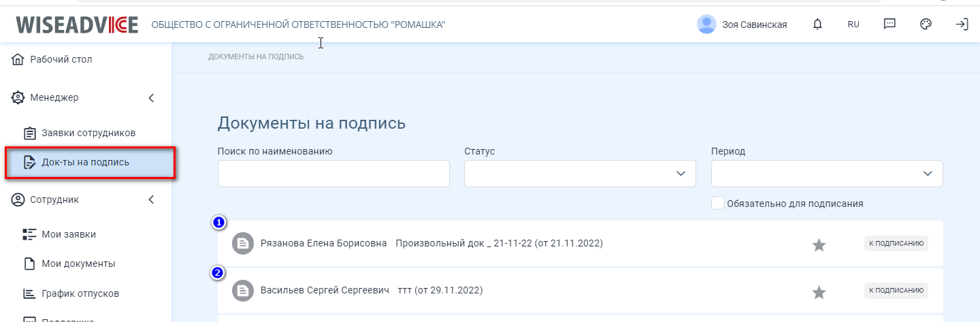Open График отпусков page

(x=80, y=293)
